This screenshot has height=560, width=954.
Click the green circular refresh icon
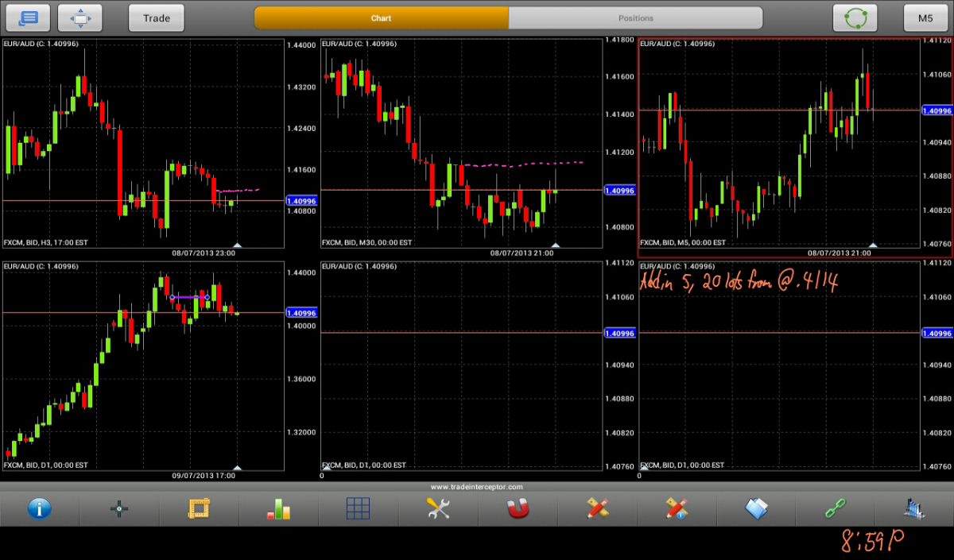click(855, 17)
